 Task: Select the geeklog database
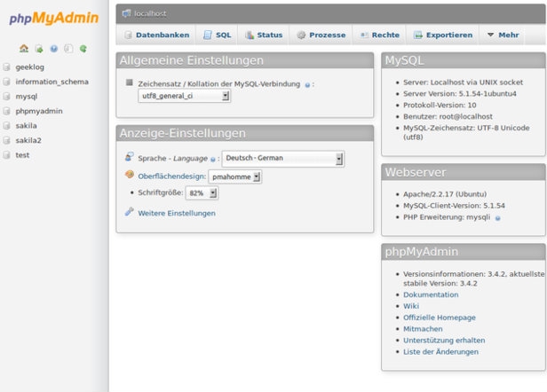tap(29, 67)
